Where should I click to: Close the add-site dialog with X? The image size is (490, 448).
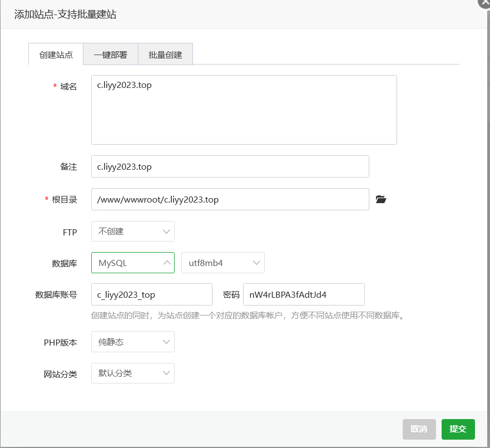pos(484,2)
